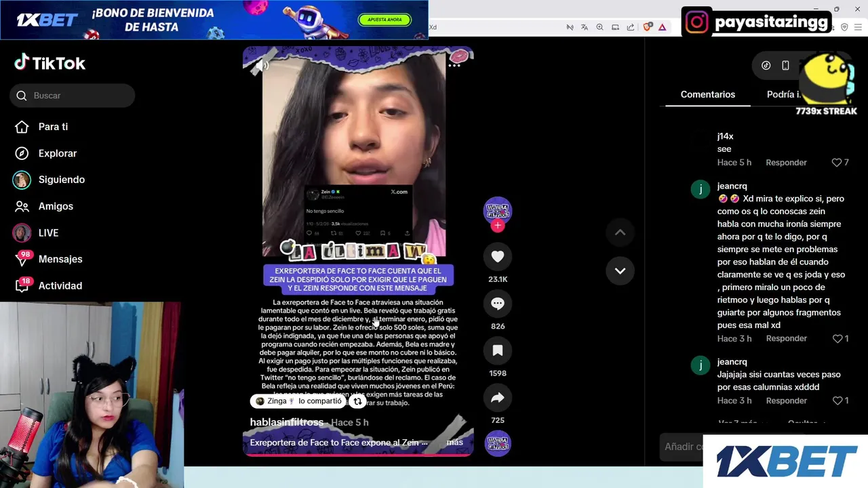Click the 'Hace 5 h' video timestamp

coord(349,422)
